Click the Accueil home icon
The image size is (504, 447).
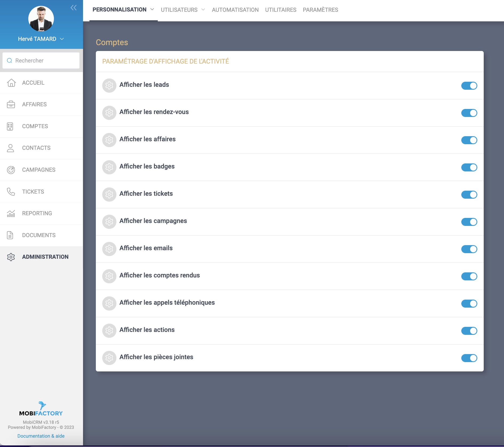pos(11,83)
